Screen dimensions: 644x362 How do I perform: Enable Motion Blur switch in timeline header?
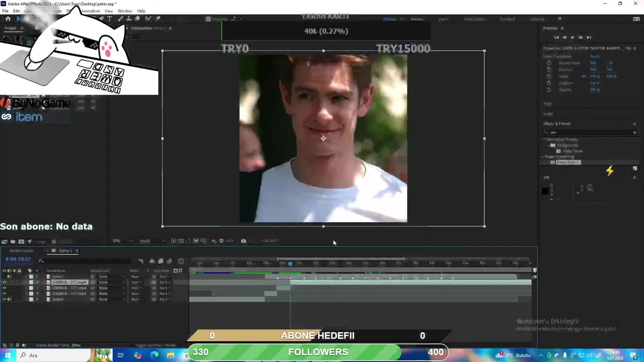tap(169, 261)
